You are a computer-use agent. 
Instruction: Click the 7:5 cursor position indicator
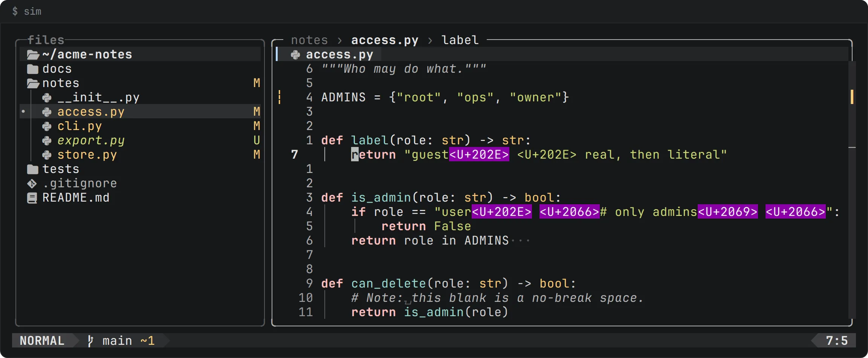pyautogui.click(x=837, y=341)
